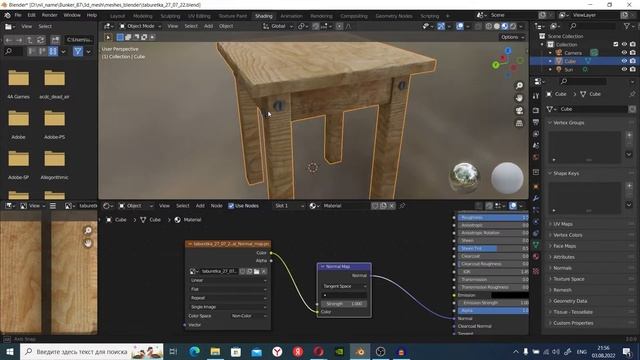Open the Slot 1 material slot dropdown
Image resolution: width=640 pixels, height=360 pixels.
point(289,206)
